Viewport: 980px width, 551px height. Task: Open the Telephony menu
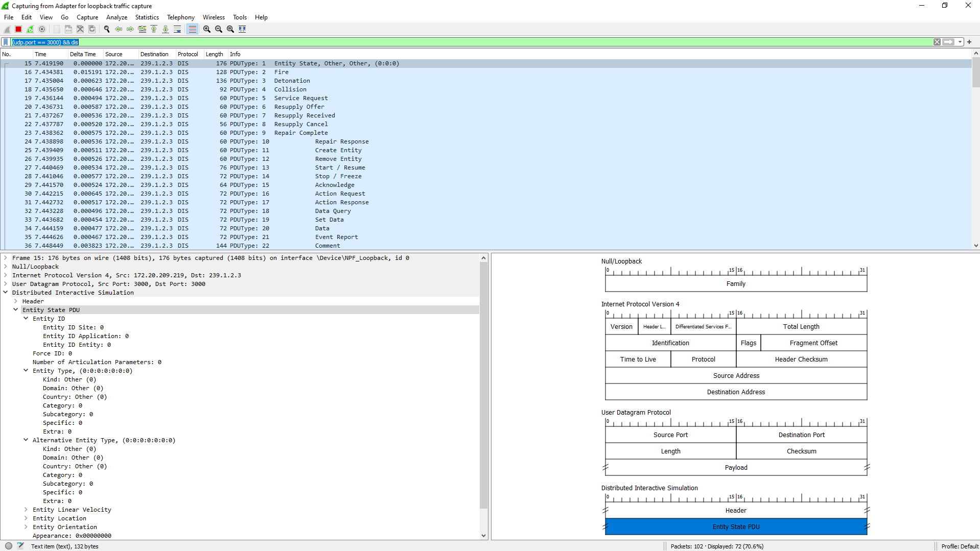point(181,17)
